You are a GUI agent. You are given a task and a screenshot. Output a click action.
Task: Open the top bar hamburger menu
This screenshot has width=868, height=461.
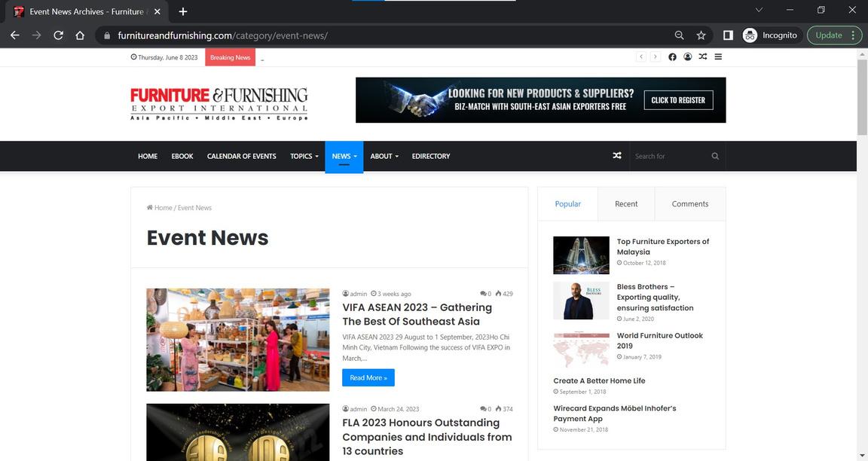[718, 56]
